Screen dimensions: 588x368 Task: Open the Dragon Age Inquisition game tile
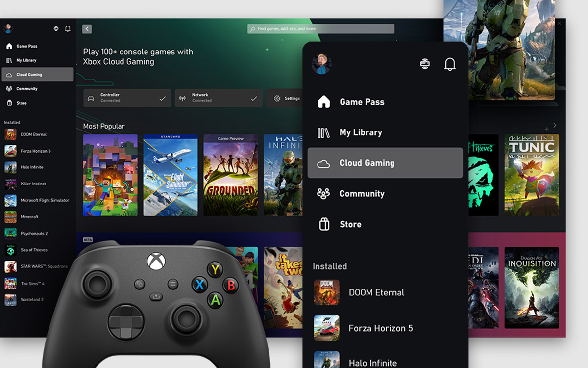point(532,288)
